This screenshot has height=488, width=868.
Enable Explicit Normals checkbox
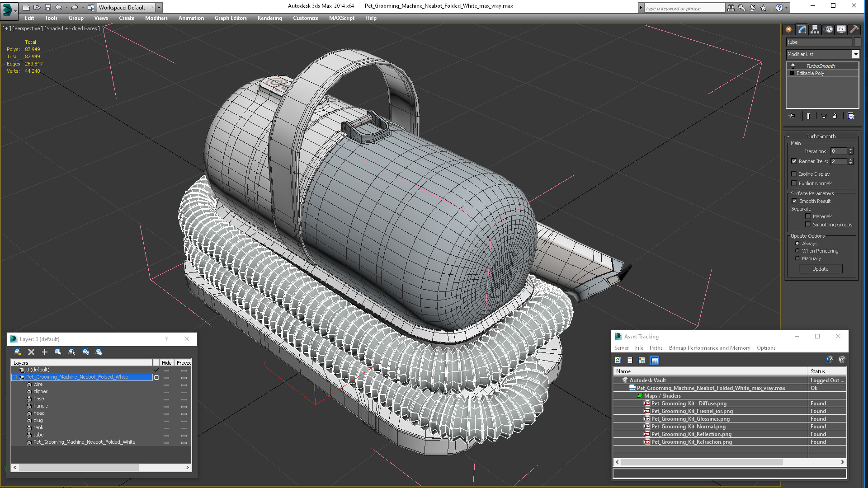(x=794, y=183)
